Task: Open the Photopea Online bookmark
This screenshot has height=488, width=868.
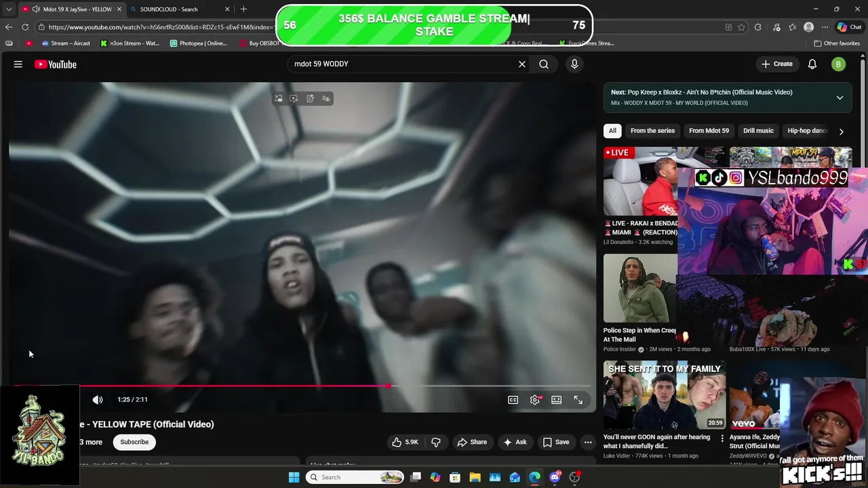Action: point(199,43)
